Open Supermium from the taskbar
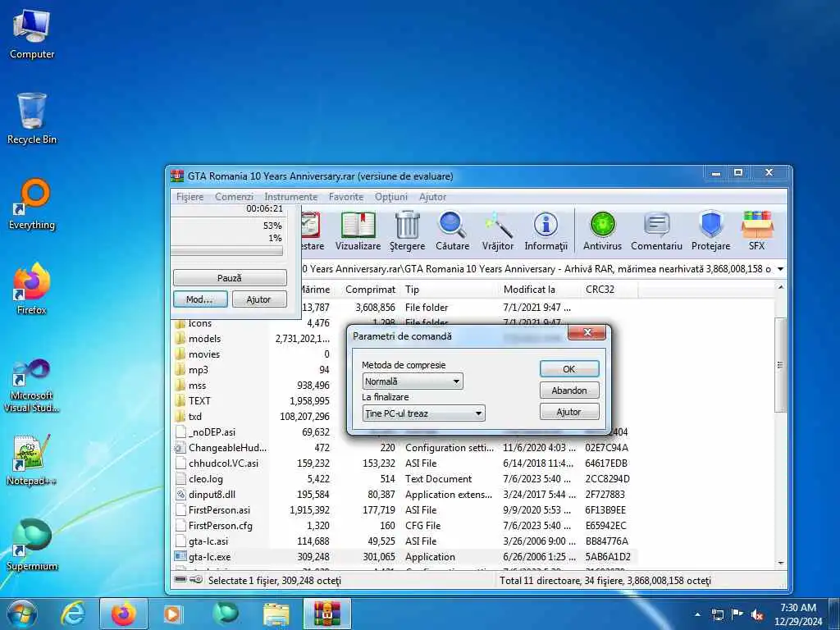This screenshot has height=630, width=840. (x=226, y=614)
